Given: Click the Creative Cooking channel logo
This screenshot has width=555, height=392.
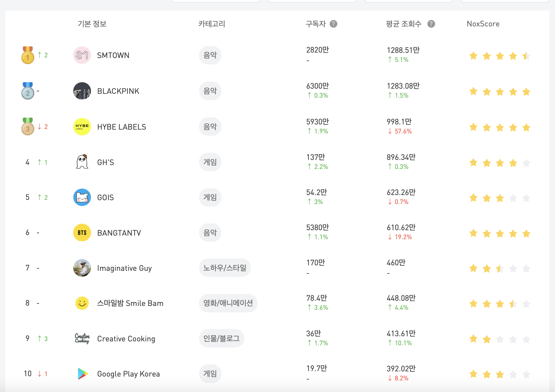Looking at the screenshot, I should pyautogui.click(x=82, y=338).
